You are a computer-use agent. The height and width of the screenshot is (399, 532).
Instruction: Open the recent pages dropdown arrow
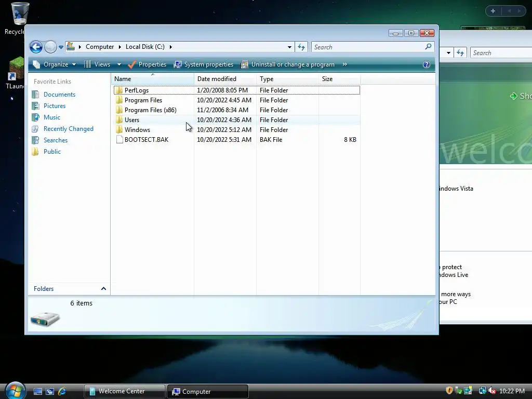click(x=61, y=47)
